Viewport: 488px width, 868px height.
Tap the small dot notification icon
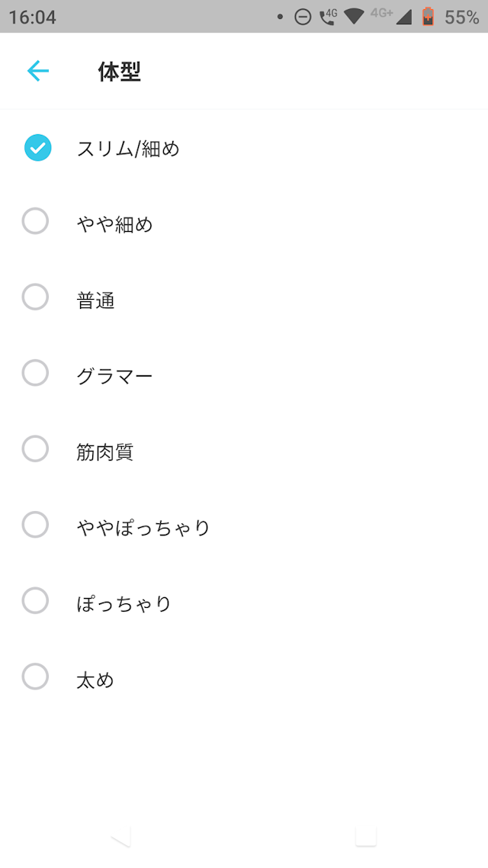281,16
